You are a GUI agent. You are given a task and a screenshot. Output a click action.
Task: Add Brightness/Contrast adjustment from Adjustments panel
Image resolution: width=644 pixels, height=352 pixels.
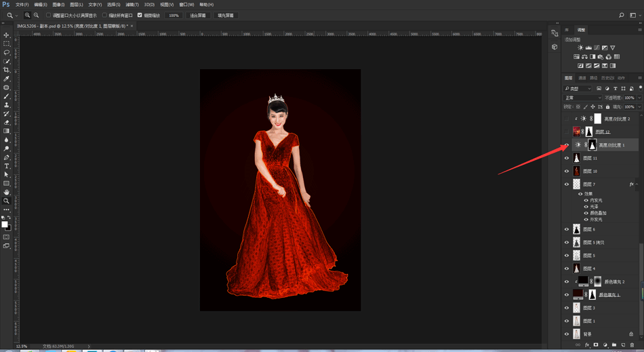pyautogui.click(x=580, y=48)
